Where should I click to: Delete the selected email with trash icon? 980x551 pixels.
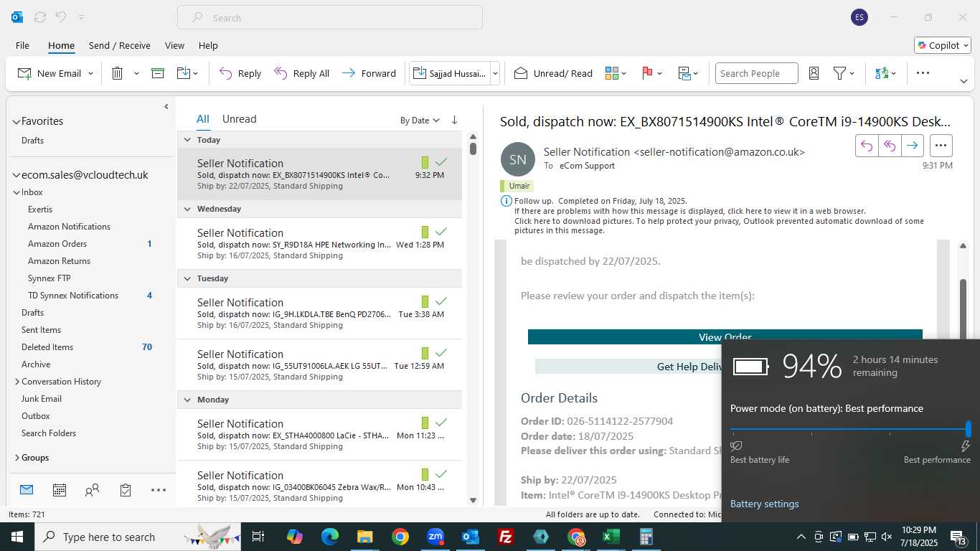(x=118, y=73)
